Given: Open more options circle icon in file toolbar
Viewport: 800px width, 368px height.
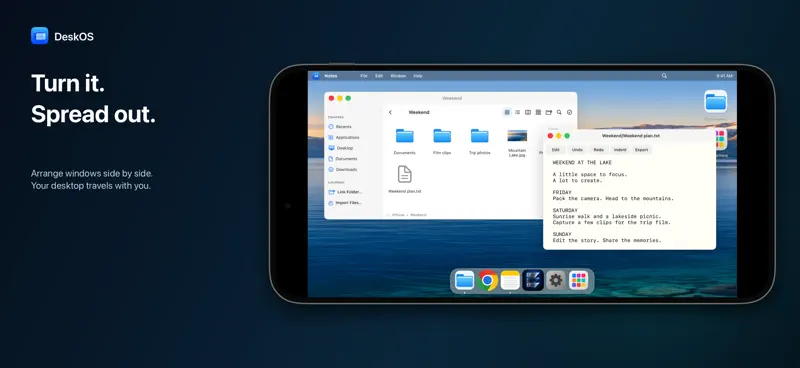Looking at the screenshot, I should 569,112.
